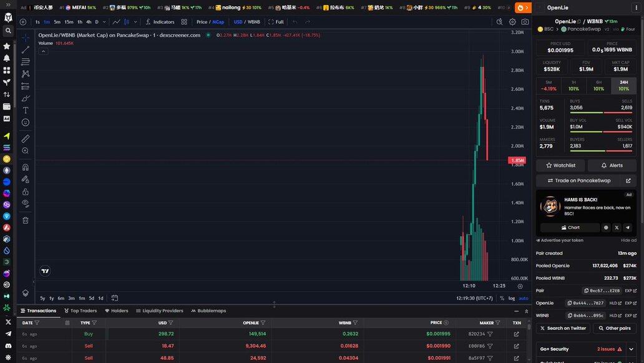Take a chart snapshot with camera icon
The image size is (644, 363).
525,22
